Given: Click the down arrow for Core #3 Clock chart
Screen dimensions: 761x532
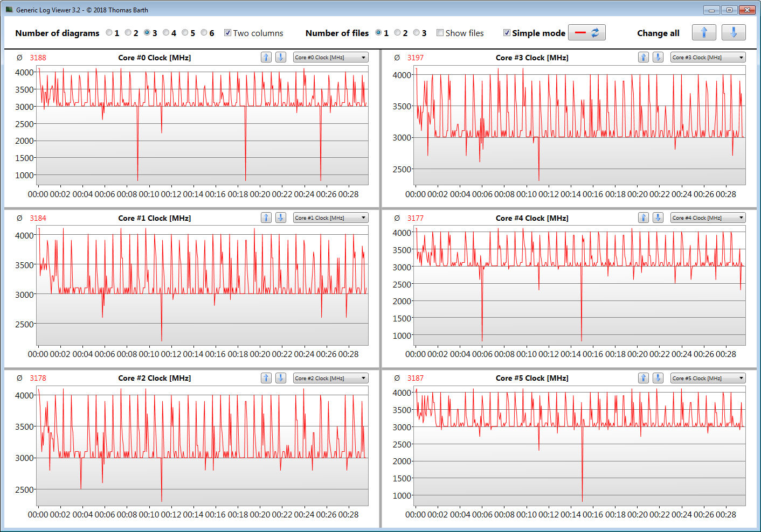Looking at the screenshot, I should tap(658, 57).
